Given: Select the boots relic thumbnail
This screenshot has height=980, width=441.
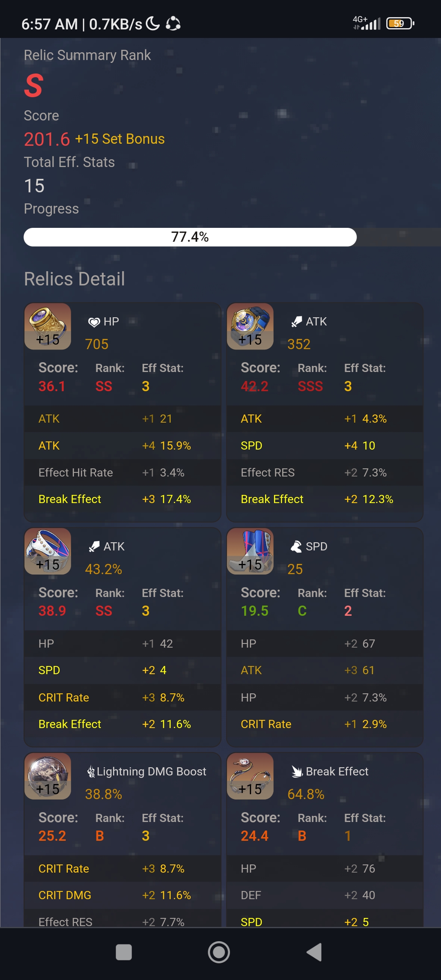Looking at the screenshot, I should coord(250,551).
